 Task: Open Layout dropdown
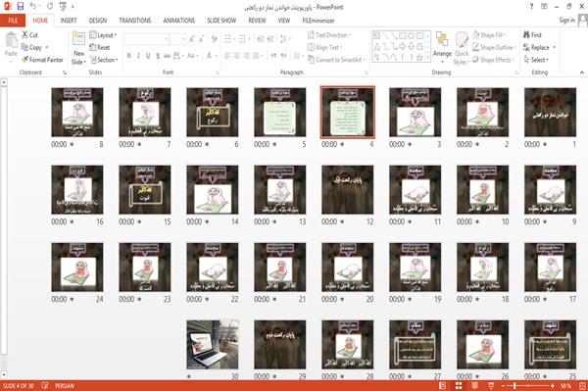pyautogui.click(x=104, y=35)
